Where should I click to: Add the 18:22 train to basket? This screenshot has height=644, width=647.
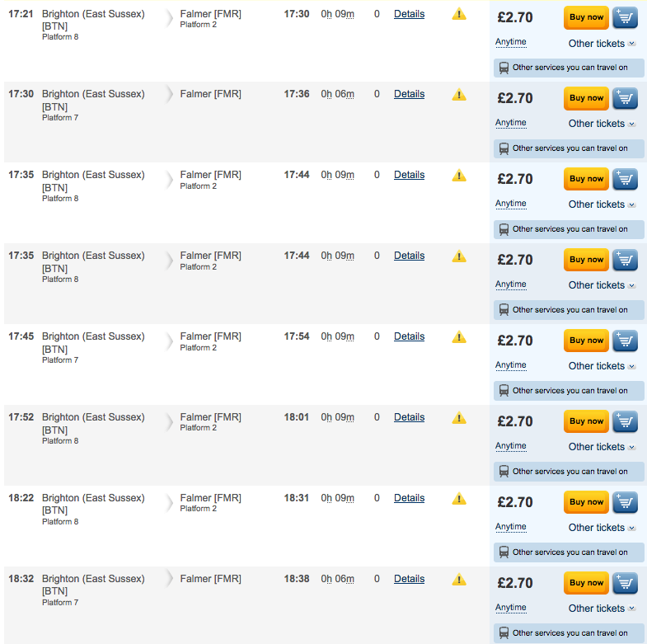tap(625, 502)
